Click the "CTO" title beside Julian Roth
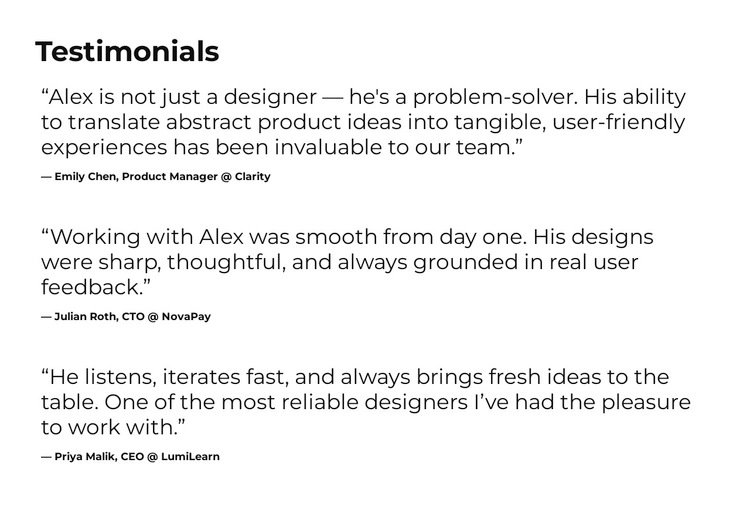The width and height of the screenshot is (750, 516). pos(129,317)
